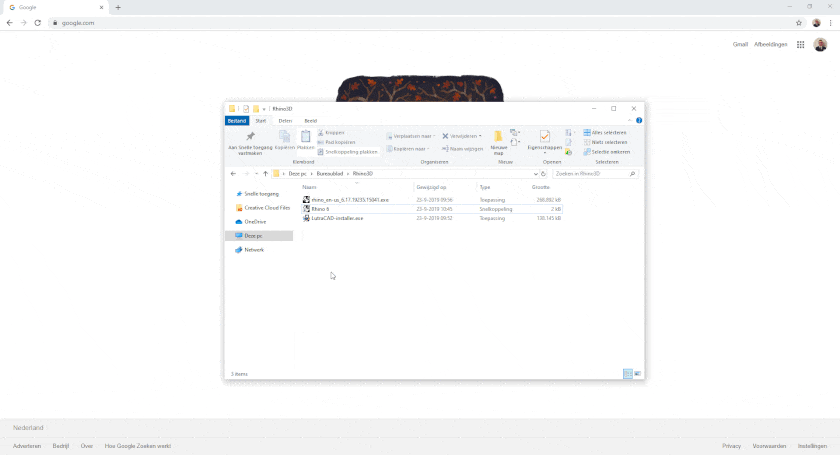
Task: Expand the Eigenschappen dropdown arrow
Action: pyautogui.click(x=545, y=153)
